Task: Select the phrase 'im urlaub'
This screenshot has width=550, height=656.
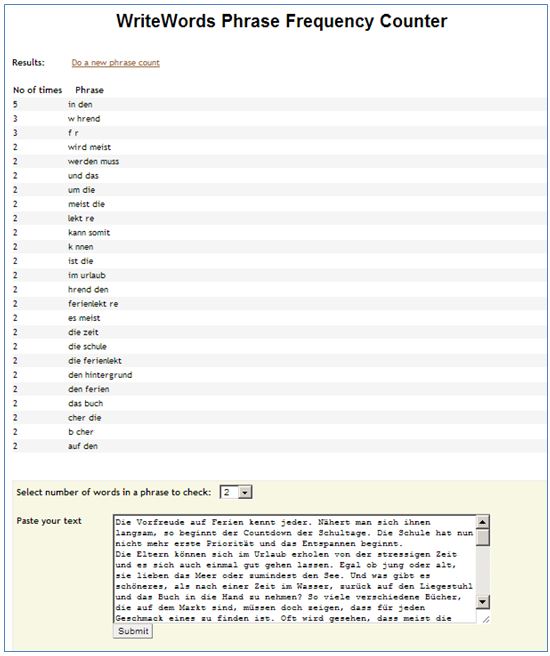Action: tap(87, 275)
